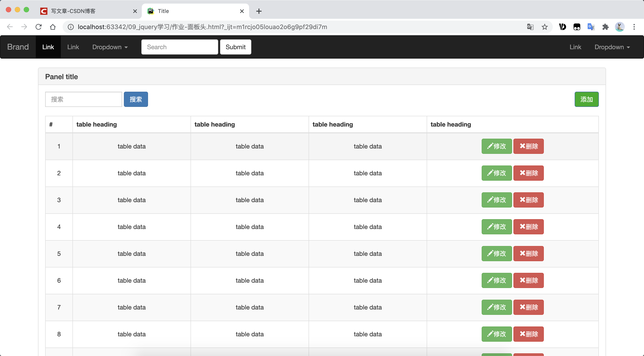Screen dimensions: 644x356
Task: Open the Extensions puzzle-piece icon
Action: click(x=605, y=27)
